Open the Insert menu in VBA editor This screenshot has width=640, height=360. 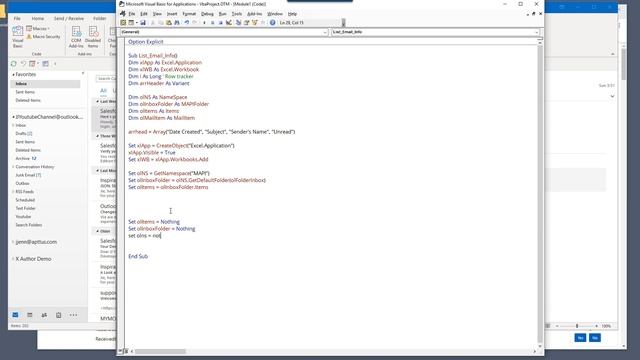point(172,14)
